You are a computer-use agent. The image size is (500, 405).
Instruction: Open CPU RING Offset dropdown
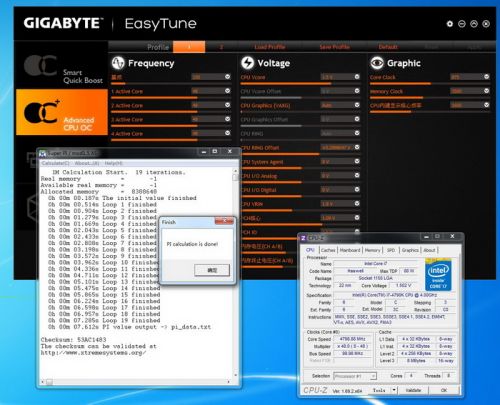[x=357, y=147]
